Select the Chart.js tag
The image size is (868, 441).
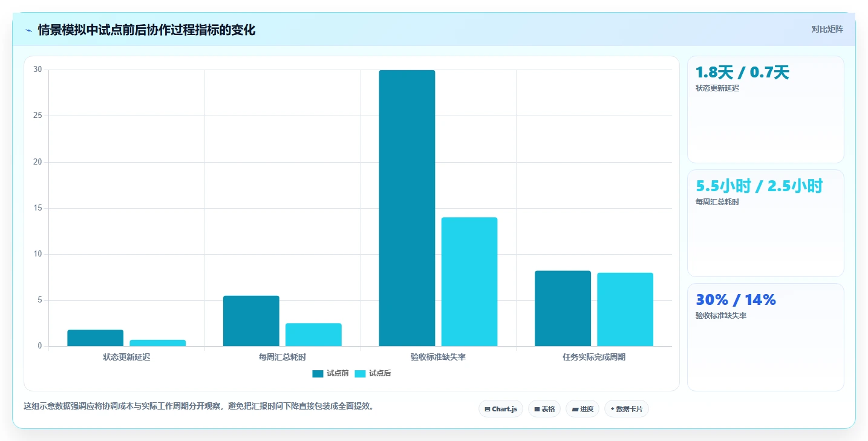point(501,409)
